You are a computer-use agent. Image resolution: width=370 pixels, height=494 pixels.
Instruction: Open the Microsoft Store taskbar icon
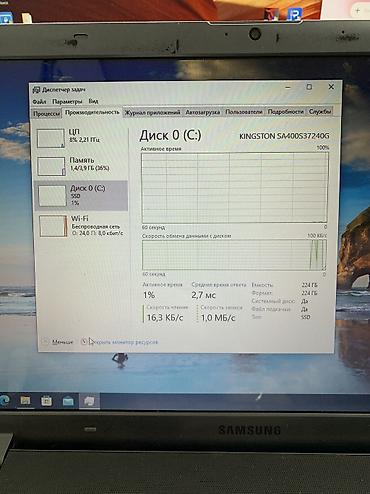coord(46,401)
